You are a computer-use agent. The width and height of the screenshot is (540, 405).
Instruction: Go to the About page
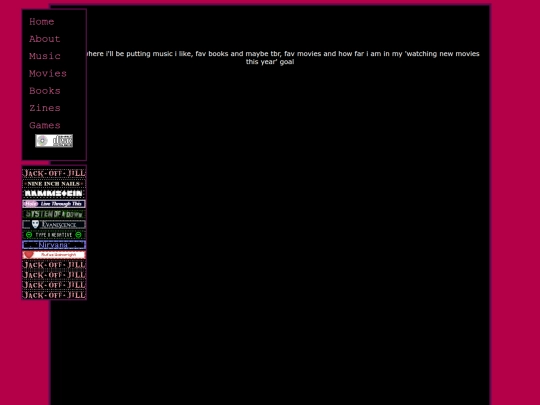(45, 39)
